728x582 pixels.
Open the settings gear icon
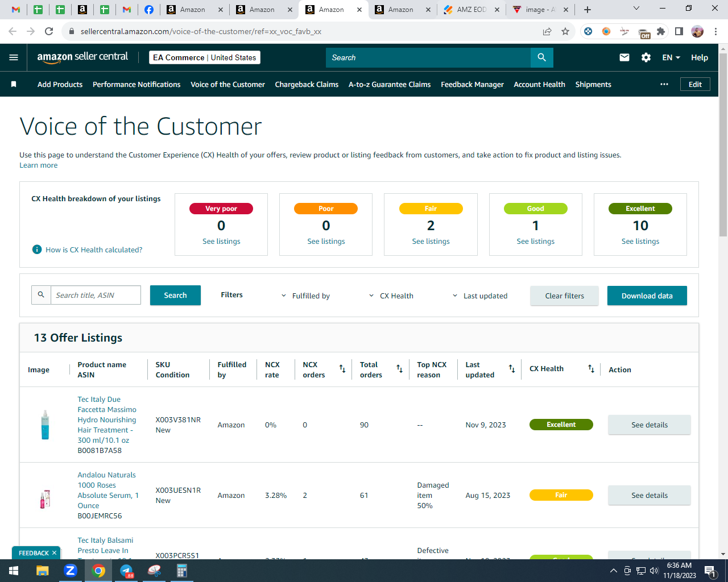646,57
